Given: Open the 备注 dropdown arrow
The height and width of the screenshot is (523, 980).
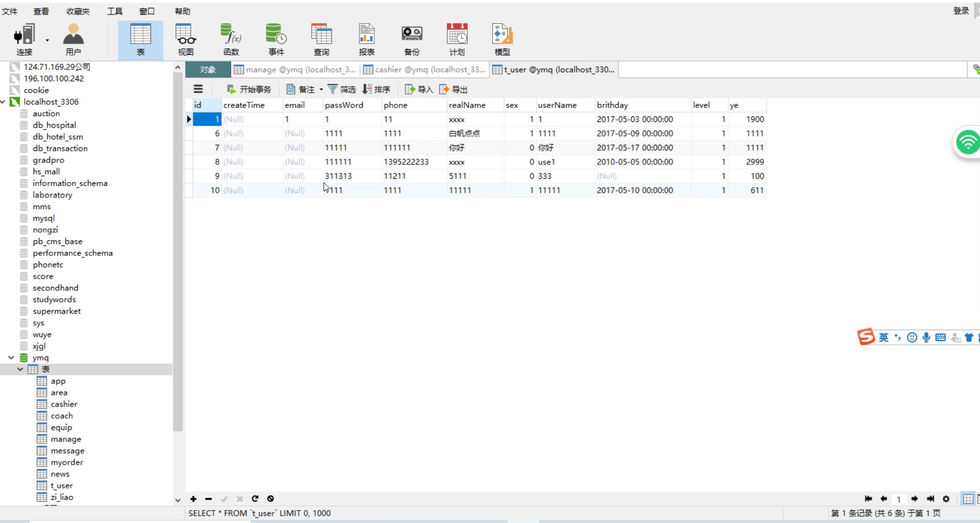Looking at the screenshot, I should coord(321,89).
